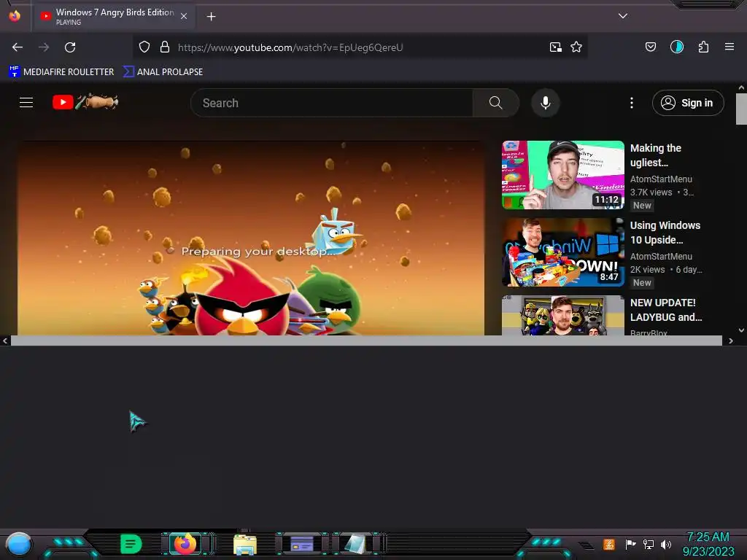Select the Windows 7 Angry Birds Edition tab
Screen dimensions: 747x560
pos(113,17)
